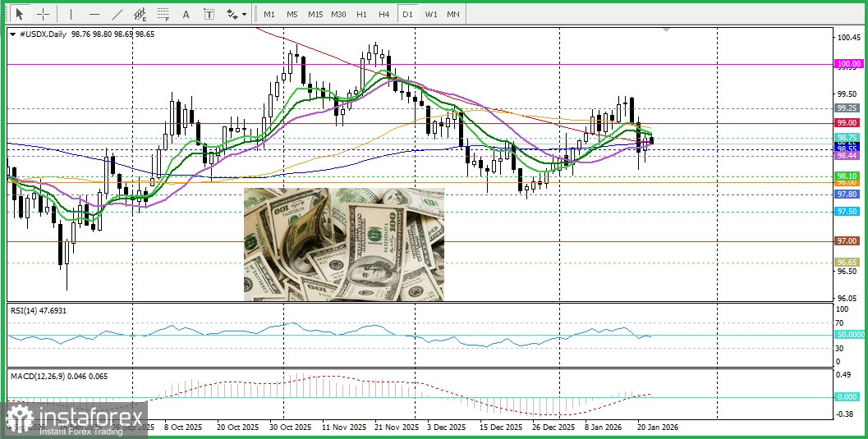Pick the trendline drawing tool
Viewport: 868px width, 439px height.
click(117, 14)
